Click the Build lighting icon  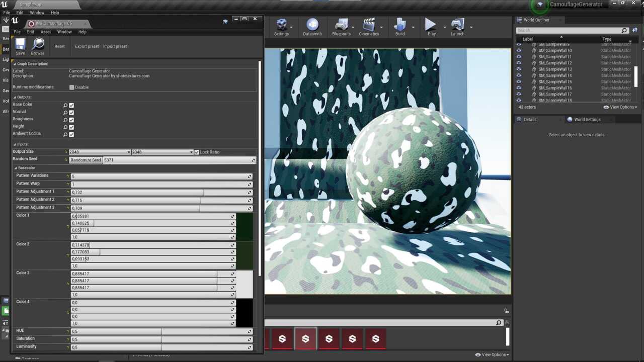(x=400, y=27)
